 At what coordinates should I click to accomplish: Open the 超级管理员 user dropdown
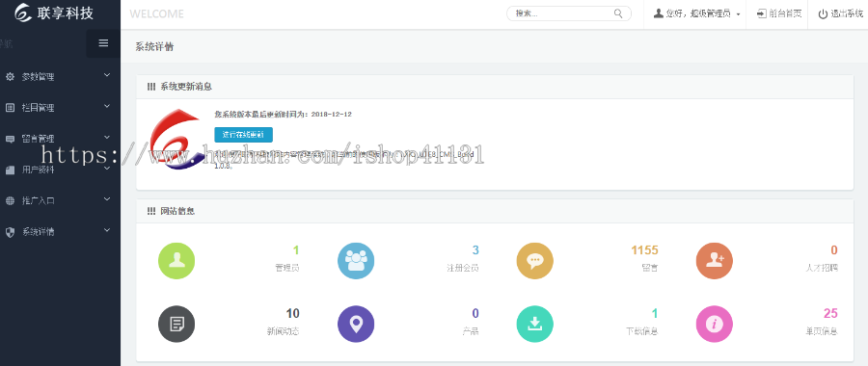(697, 13)
